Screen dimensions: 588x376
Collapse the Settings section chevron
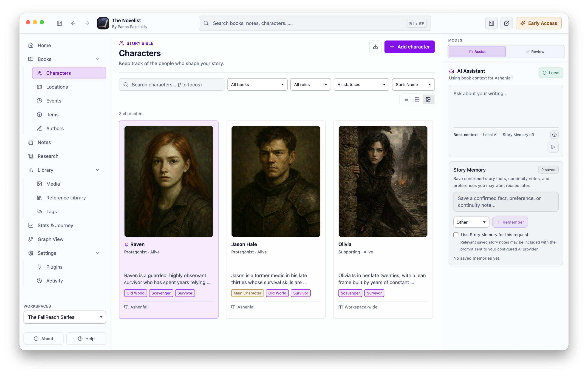click(97, 253)
